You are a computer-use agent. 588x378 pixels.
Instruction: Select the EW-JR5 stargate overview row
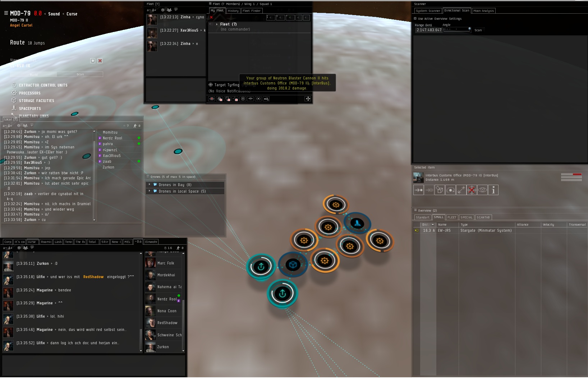tap(500, 231)
